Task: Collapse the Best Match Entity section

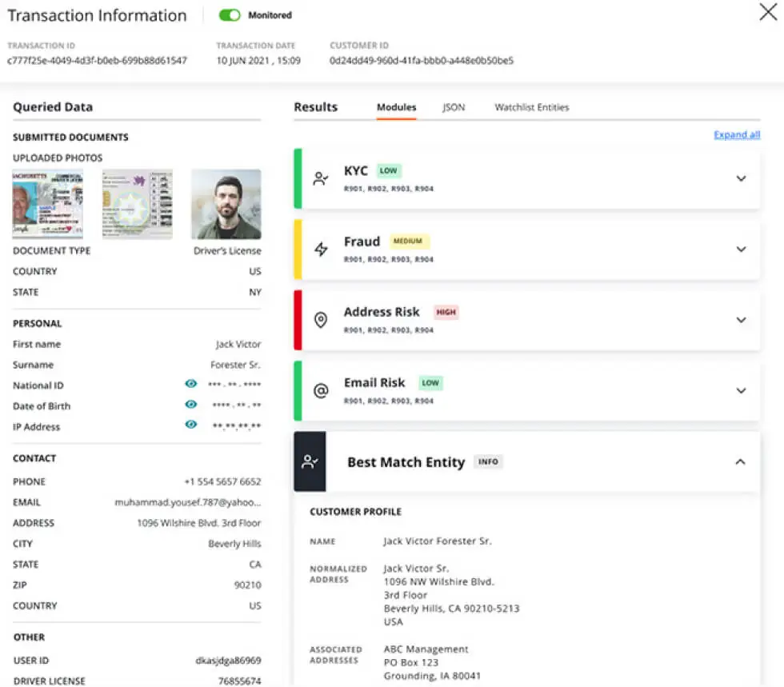Action: tap(741, 461)
